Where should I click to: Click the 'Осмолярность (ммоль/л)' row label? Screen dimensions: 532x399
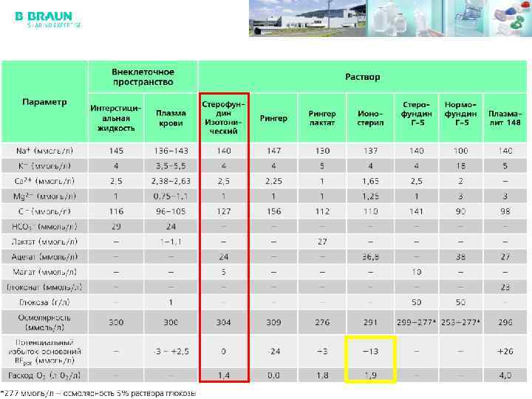[44, 322]
